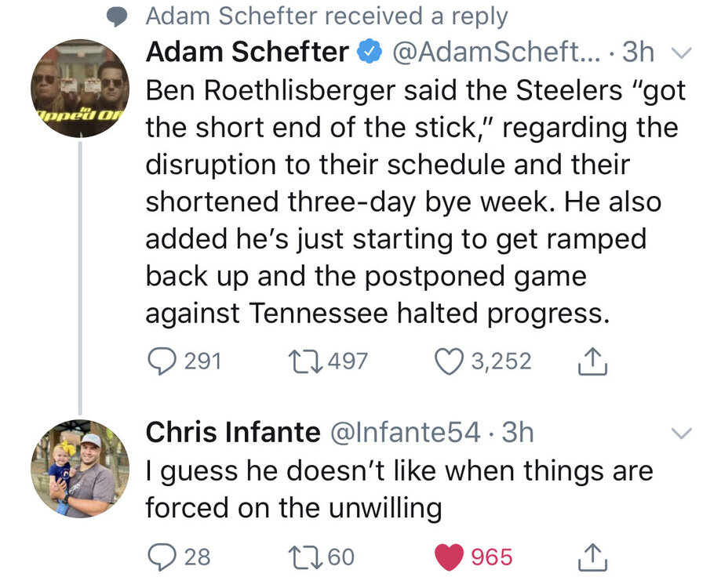The height and width of the screenshot is (588, 721).
Task: Tap 'Adam Schefter received a reply' notice
Action: pos(326,16)
